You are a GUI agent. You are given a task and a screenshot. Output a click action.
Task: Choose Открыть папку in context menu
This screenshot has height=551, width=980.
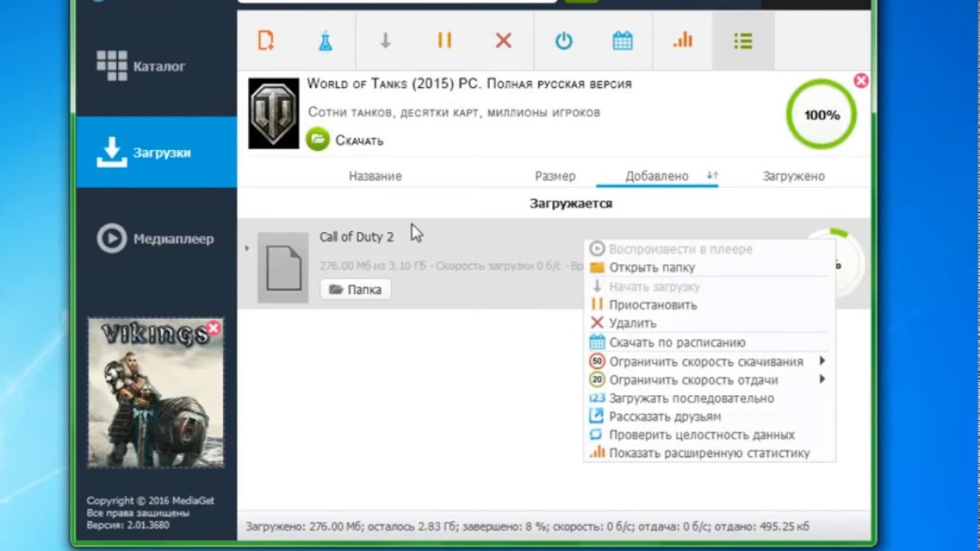tap(709, 268)
